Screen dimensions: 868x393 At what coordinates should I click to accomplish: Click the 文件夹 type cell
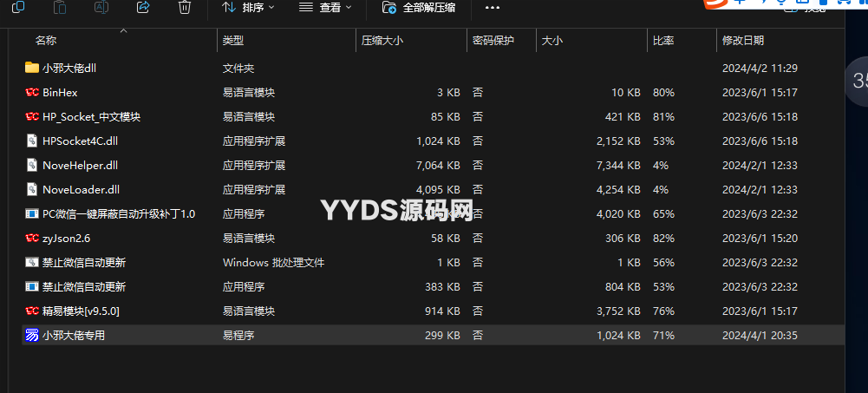(x=238, y=68)
